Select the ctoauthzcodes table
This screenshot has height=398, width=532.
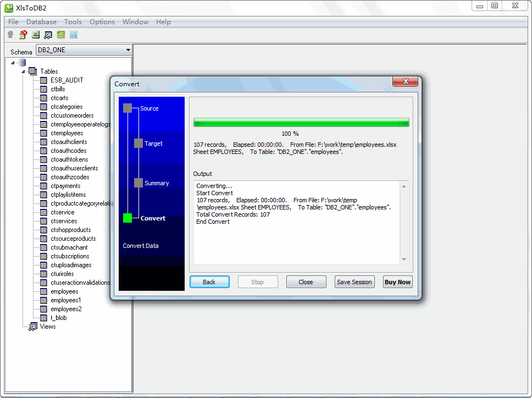(x=70, y=177)
